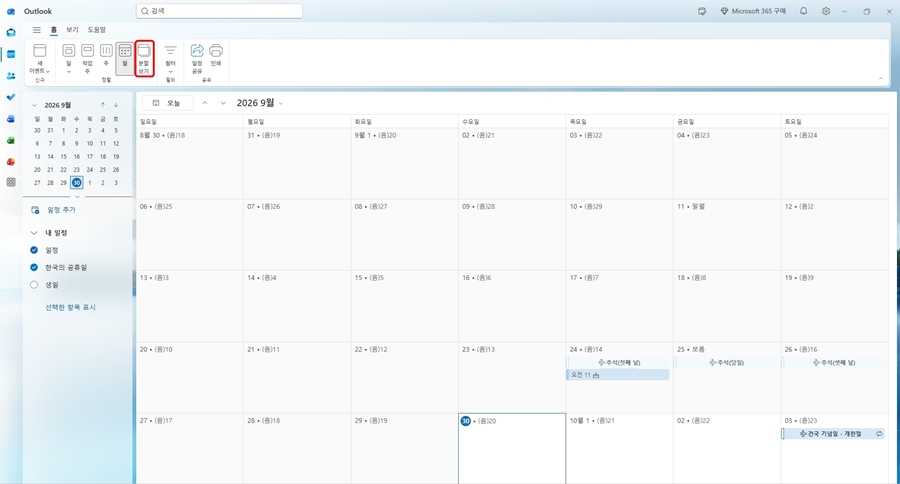This screenshot has height=484, width=900.
Task: Select the 8월 30 day cell
Action: tap(189, 164)
